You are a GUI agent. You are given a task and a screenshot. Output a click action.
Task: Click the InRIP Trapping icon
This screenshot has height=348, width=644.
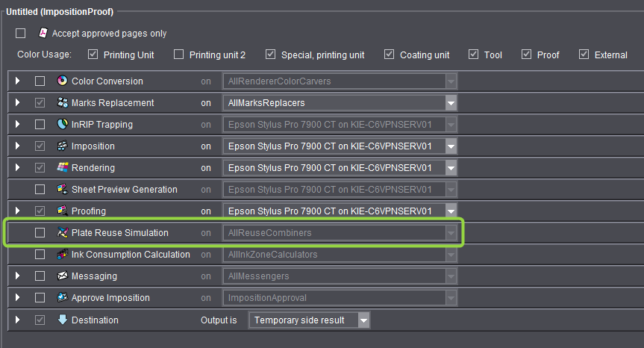click(63, 125)
